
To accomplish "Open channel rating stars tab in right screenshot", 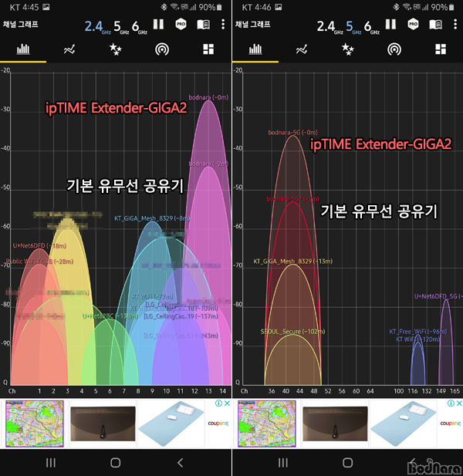I will point(347,49).
